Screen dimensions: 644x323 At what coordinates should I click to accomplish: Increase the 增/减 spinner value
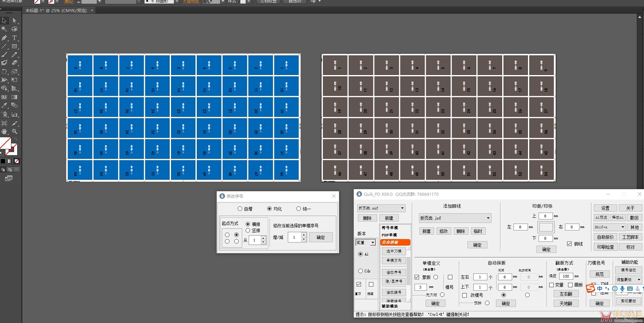point(304,235)
